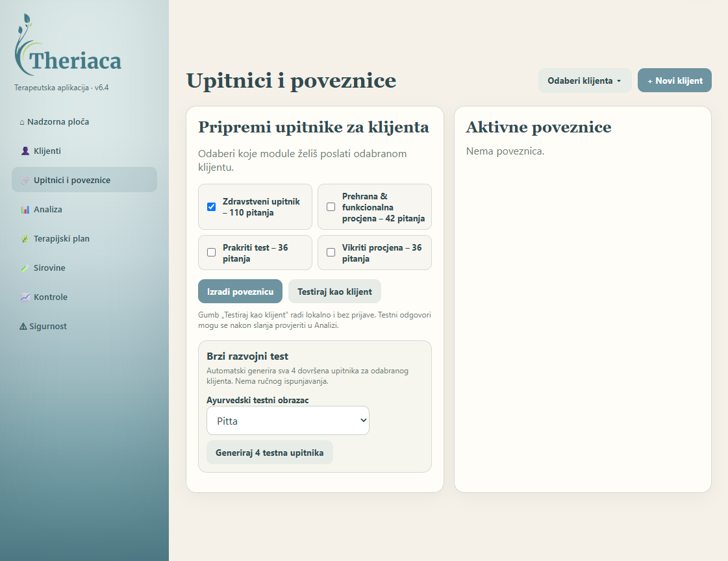Open Kontrole in sidebar

[x=84, y=297]
